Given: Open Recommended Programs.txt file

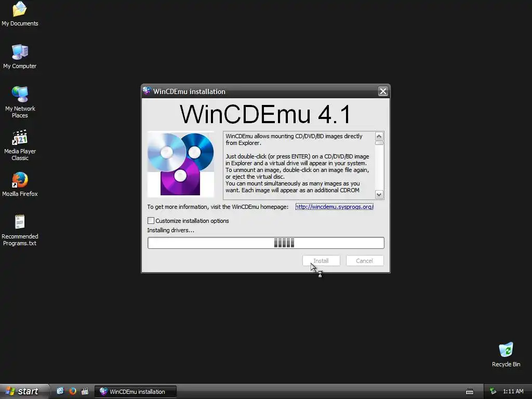Looking at the screenshot, I should pos(20,230).
